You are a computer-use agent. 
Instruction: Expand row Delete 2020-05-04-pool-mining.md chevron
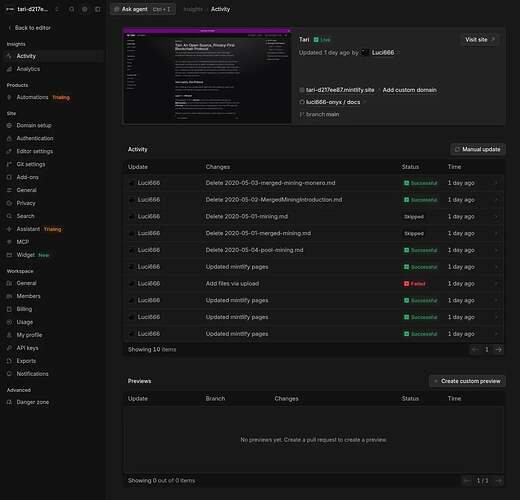point(496,250)
